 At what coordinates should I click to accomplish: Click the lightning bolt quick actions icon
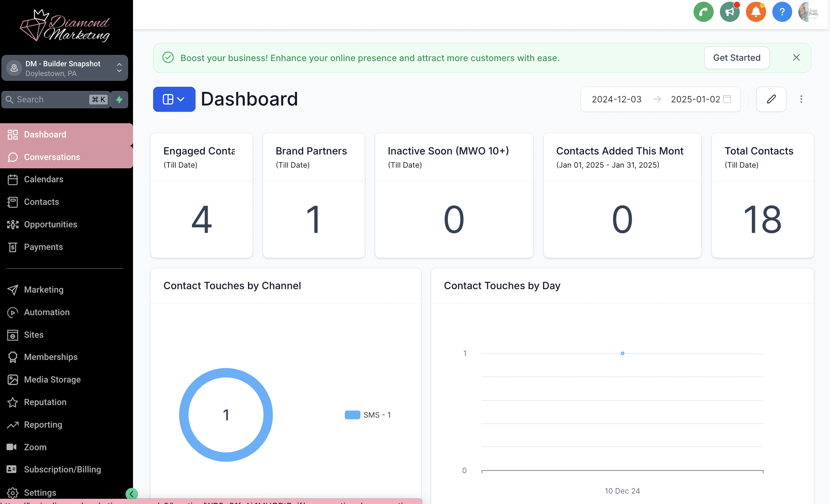coord(119,100)
